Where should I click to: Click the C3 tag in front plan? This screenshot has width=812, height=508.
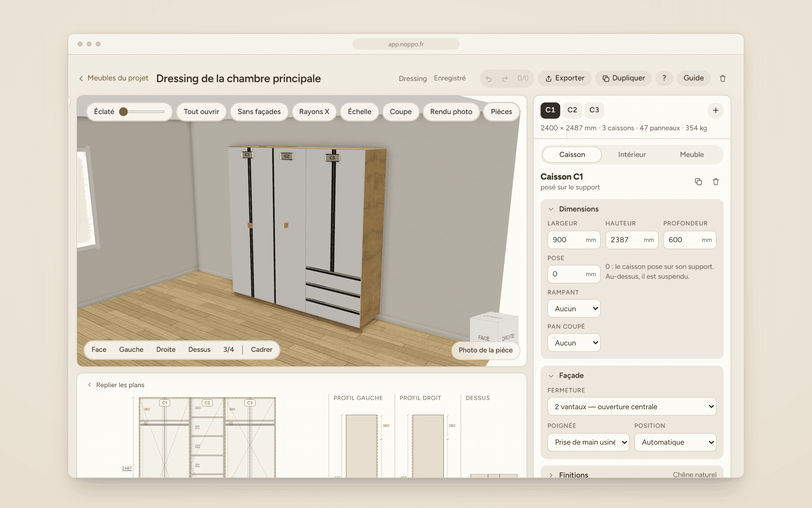(x=250, y=402)
